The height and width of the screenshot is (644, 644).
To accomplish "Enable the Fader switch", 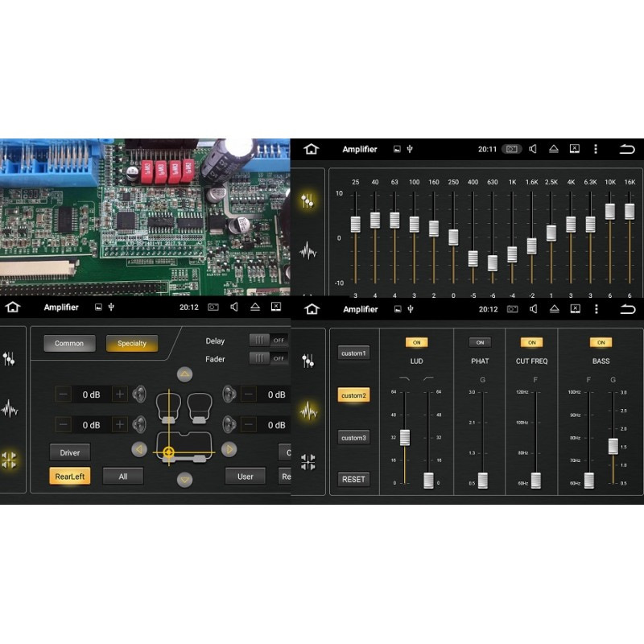I will 268,358.
